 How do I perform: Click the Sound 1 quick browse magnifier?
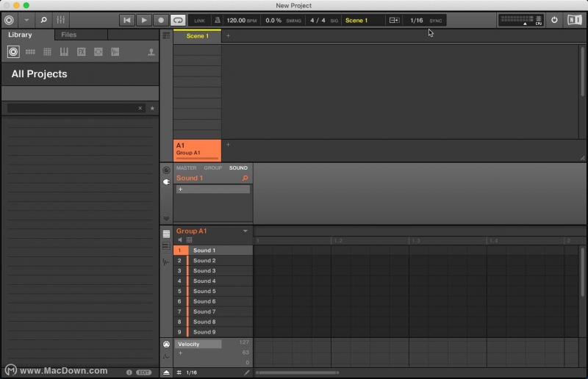click(x=245, y=178)
